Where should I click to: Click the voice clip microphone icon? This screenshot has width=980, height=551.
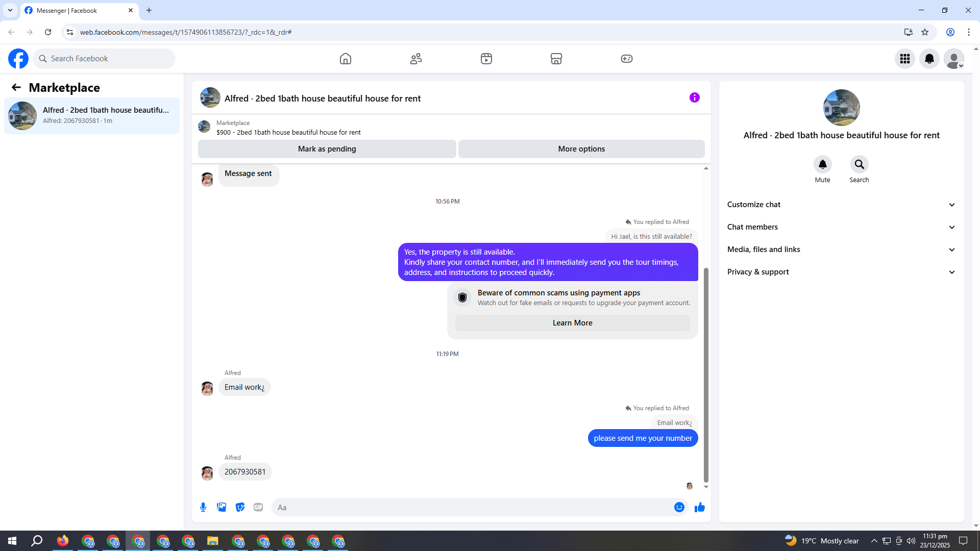tap(203, 507)
